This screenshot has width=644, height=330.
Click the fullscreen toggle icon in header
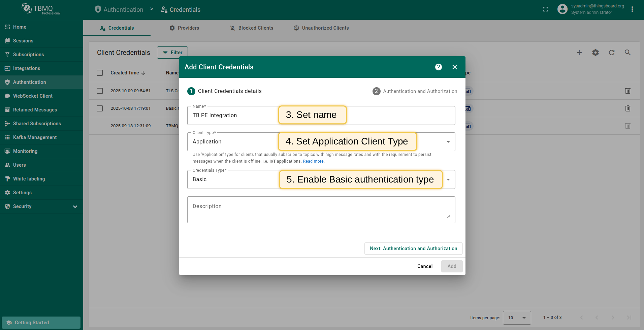pyautogui.click(x=546, y=9)
